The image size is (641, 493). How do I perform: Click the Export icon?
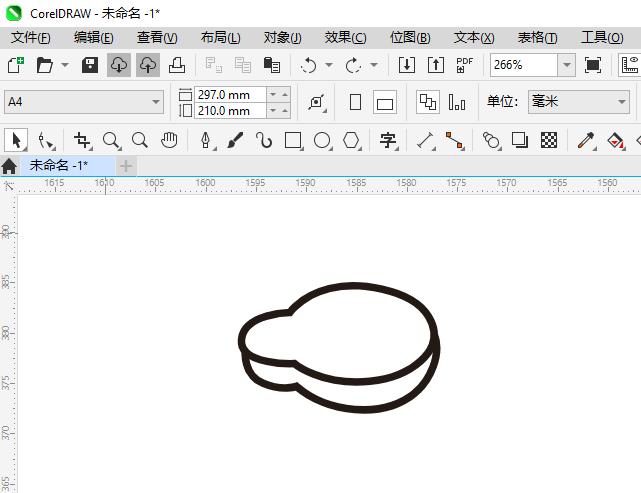click(x=436, y=65)
